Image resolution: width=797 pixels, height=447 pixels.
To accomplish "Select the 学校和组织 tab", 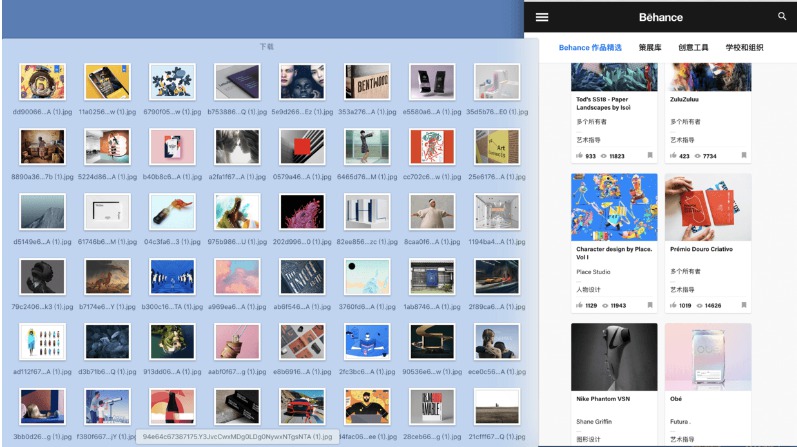I will [744, 47].
